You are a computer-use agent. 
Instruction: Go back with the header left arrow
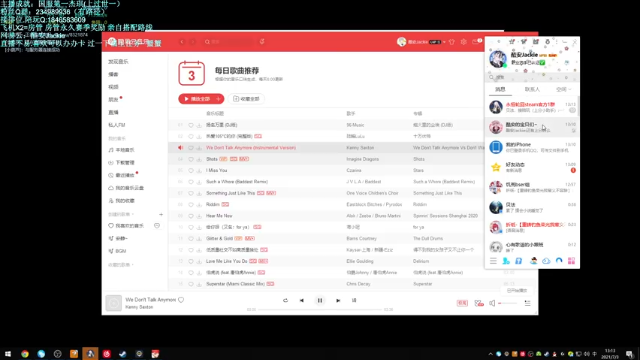(x=182, y=42)
